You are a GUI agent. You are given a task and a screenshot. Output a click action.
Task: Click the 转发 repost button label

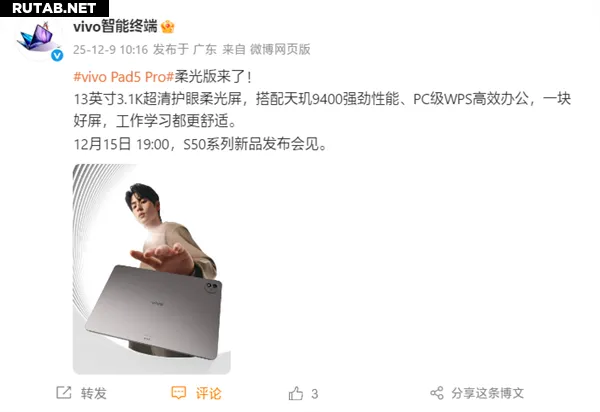93,393
